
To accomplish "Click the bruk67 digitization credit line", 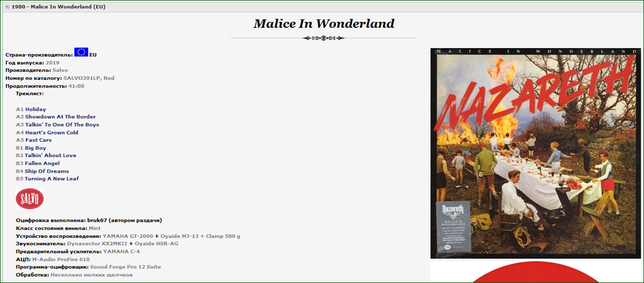I will pos(89,221).
